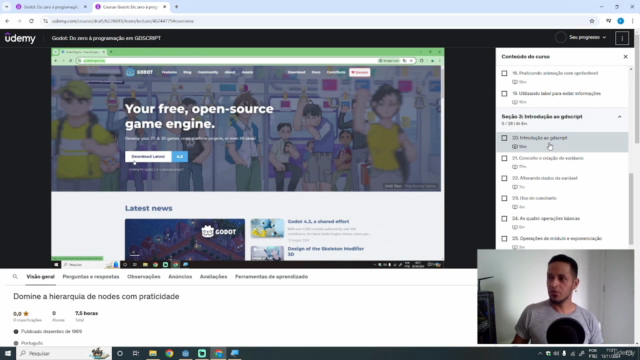Image resolution: width=640 pixels, height=360 pixels.
Task: Open the tab search dropdown arrow
Action: point(7,7)
